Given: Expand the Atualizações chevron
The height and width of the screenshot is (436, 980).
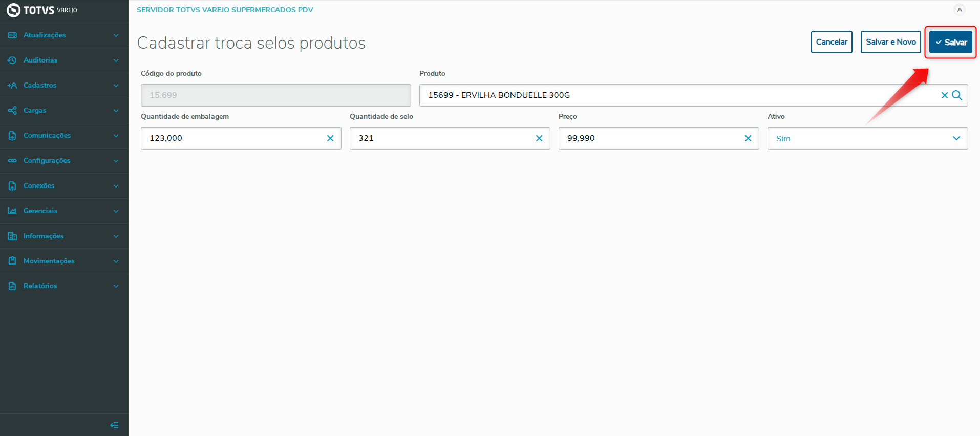Looking at the screenshot, I should point(116,35).
